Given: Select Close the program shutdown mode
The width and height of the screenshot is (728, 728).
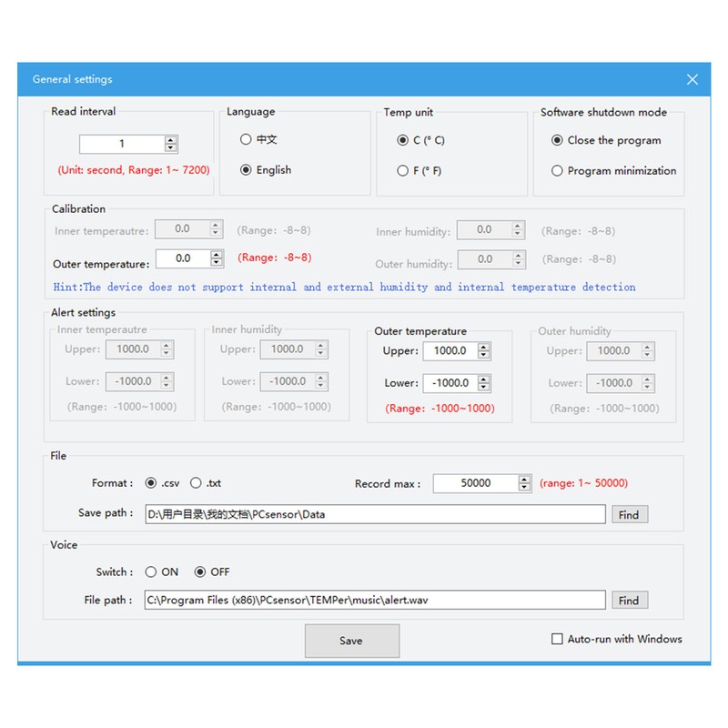Looking at the screenshot, I should coord(557,140).
